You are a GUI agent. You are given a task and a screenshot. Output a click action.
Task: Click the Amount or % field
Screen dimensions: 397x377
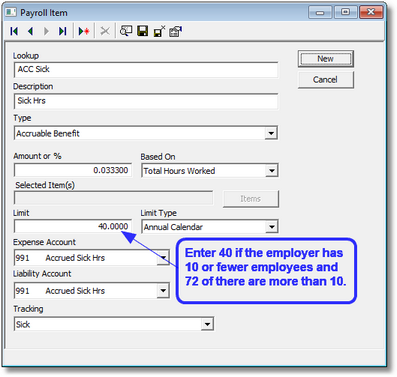coord(73,170)
